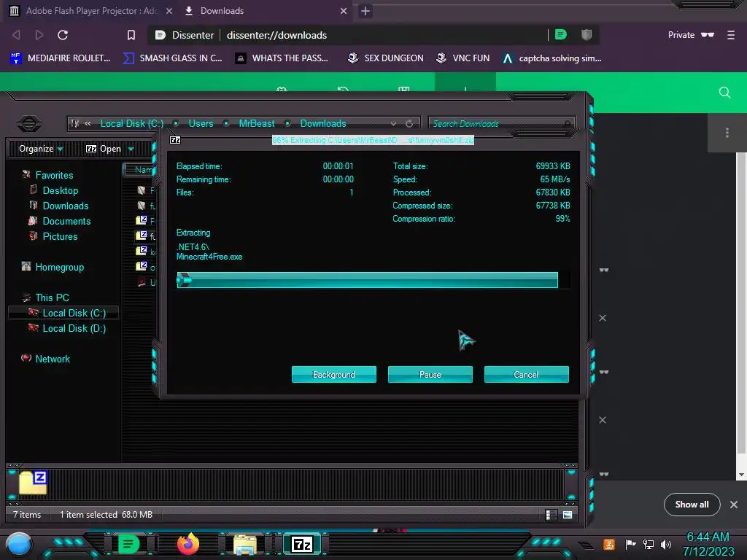Click the search magnifier on downloads page
The width and height of the screenshot is (747, 560).
724,93
